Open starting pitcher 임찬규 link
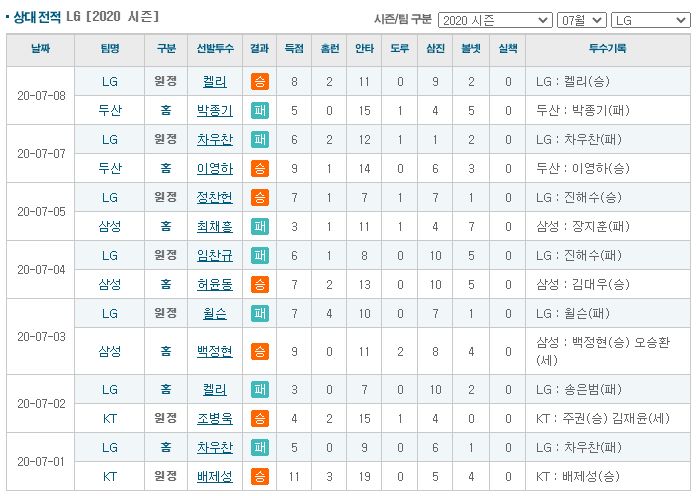This screenshot has height=496, width=697. pyautogui.click(x=215, y=256)
